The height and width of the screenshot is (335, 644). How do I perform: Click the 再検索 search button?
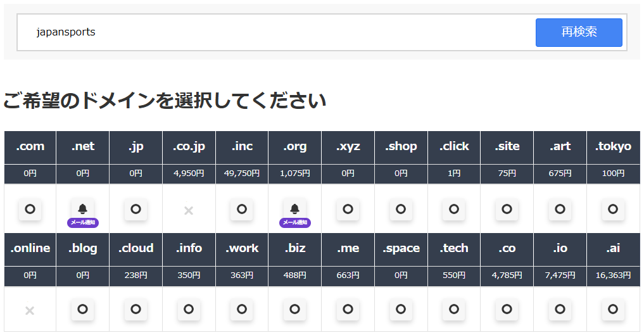578,32
